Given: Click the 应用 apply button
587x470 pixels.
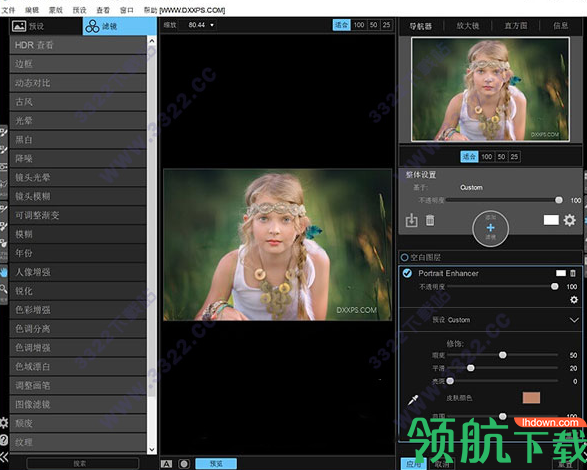Looking at the screenshot, I should tap(413, 464).
